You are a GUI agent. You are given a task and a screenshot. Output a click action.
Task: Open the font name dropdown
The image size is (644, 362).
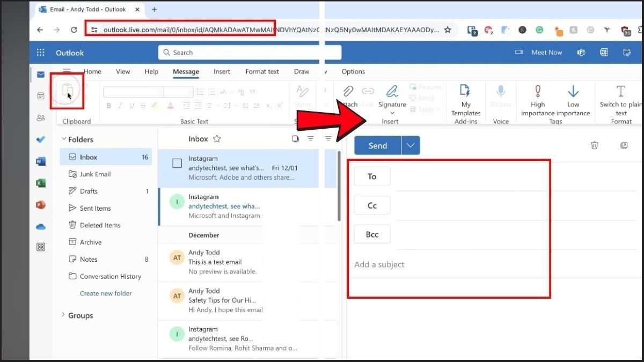point(133,92)
